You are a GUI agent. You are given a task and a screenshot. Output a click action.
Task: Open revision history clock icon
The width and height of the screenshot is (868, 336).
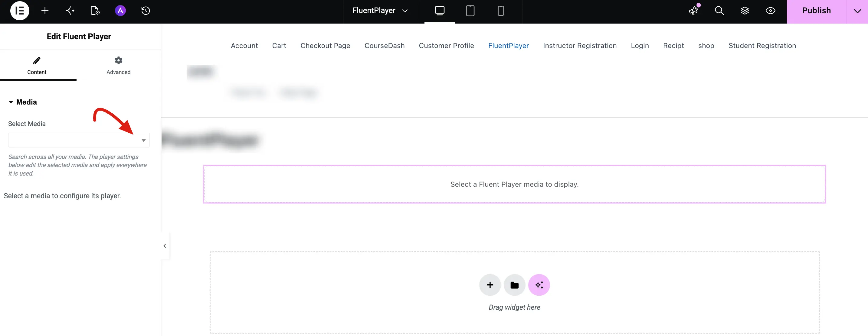click(146, 11)
